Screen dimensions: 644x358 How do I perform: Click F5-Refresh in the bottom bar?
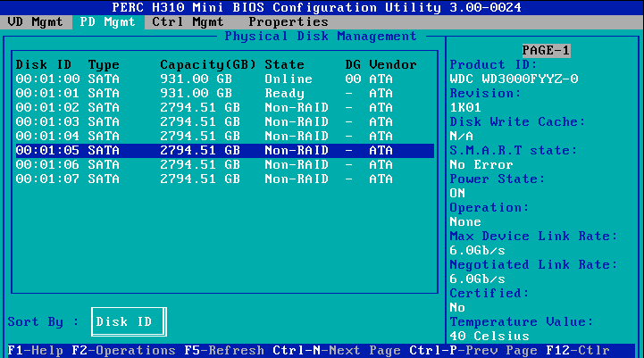[223, 351]
